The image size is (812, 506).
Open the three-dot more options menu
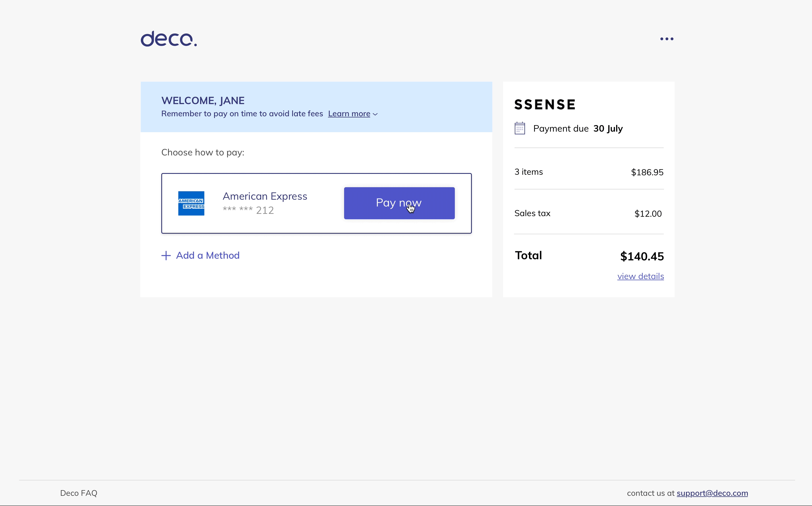click(667, 39)
